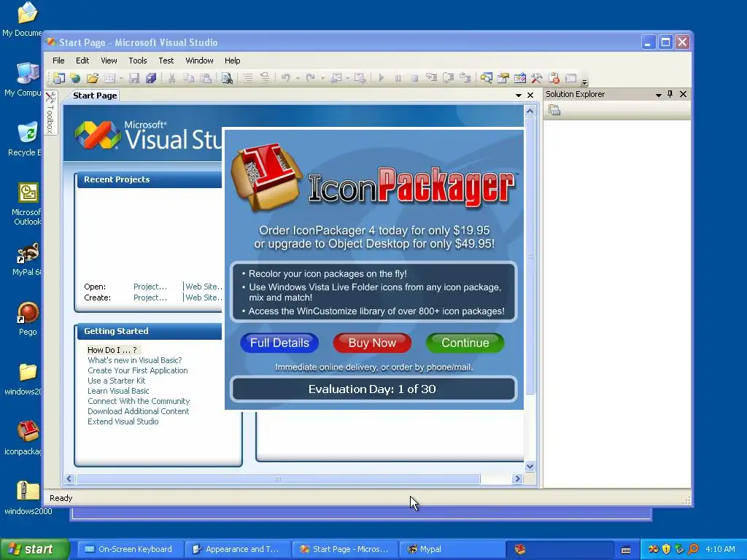Click the Error List toolbar icon
Screen dimensions: 747x560
coord(554,78)
